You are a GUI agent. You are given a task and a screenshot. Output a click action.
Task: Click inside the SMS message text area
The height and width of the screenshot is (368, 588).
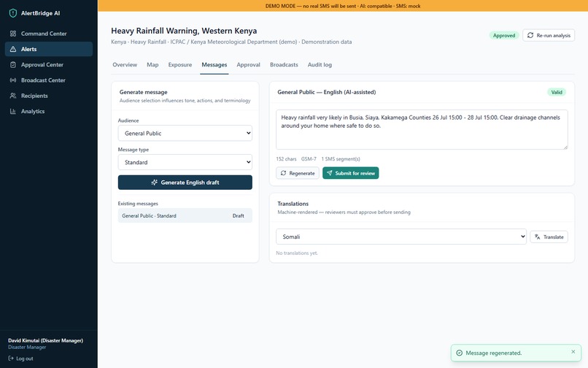422,129
